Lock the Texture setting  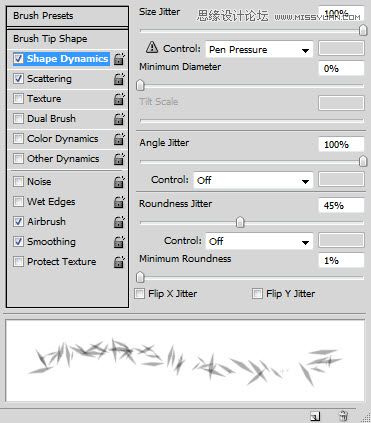(119, 99)
